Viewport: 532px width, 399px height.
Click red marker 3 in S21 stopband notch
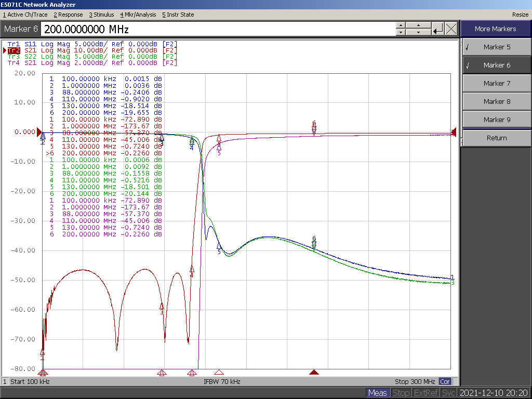point(162,308)
